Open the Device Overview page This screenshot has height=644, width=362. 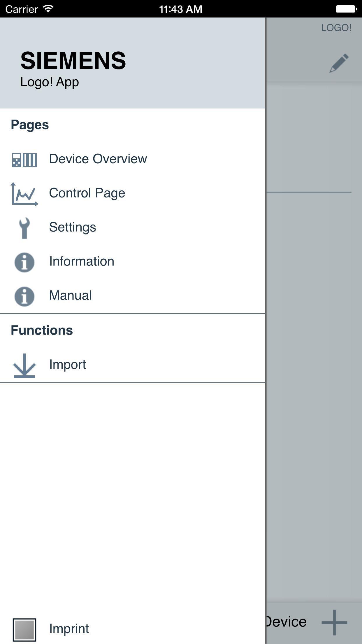click(x=98, y=159)
